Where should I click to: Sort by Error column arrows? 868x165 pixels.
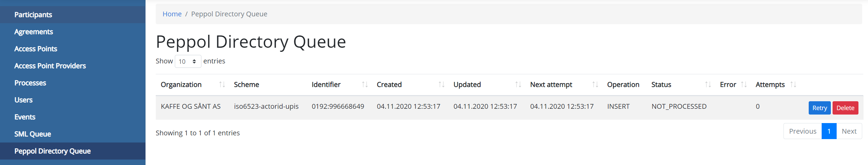coord(744,85)
